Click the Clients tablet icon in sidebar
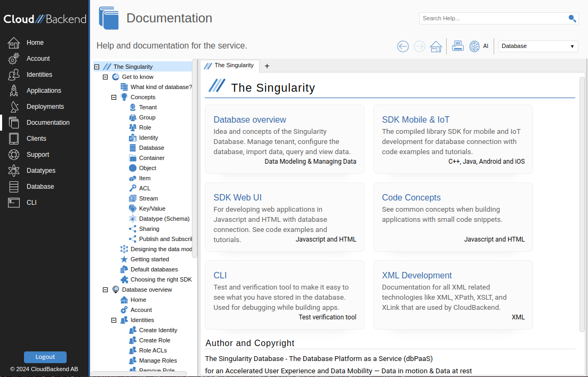 (14, 139)
